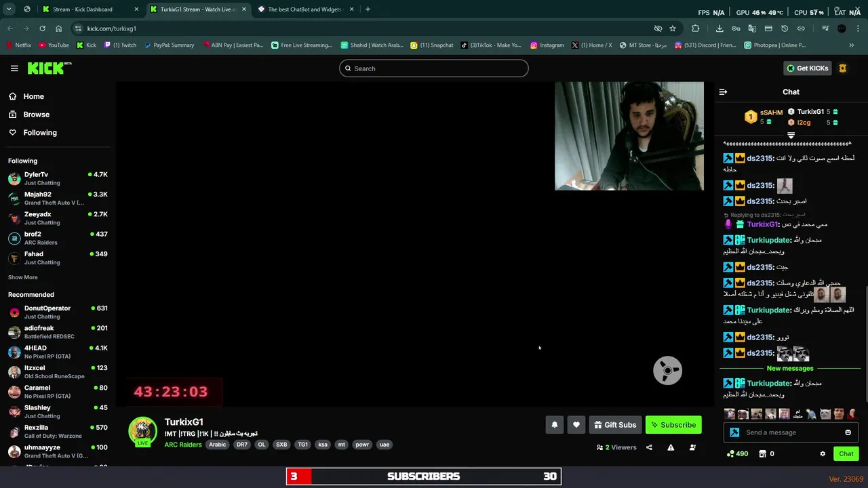Expand Following list with Show More

tap(23, 277)
